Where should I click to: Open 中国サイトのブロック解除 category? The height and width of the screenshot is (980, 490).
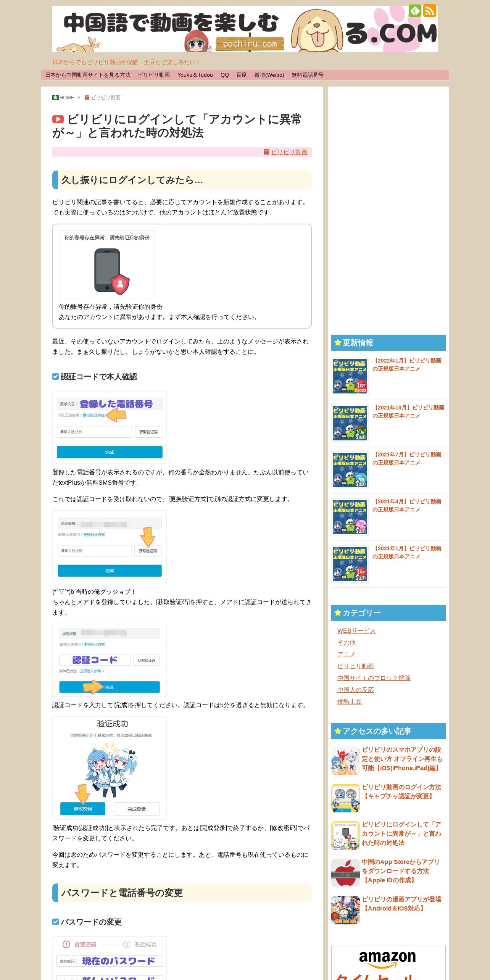[374, 678]
